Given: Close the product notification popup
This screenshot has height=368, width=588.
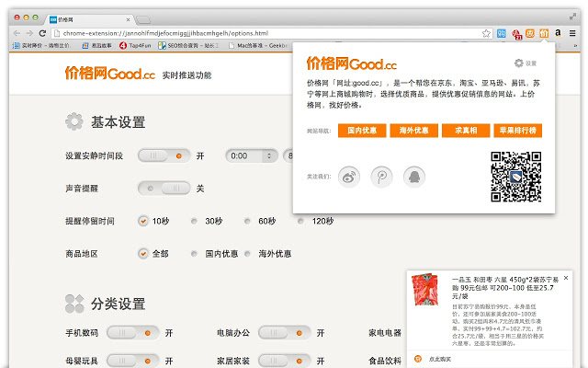Looking at the screenshot, I should tap(566, 278).
